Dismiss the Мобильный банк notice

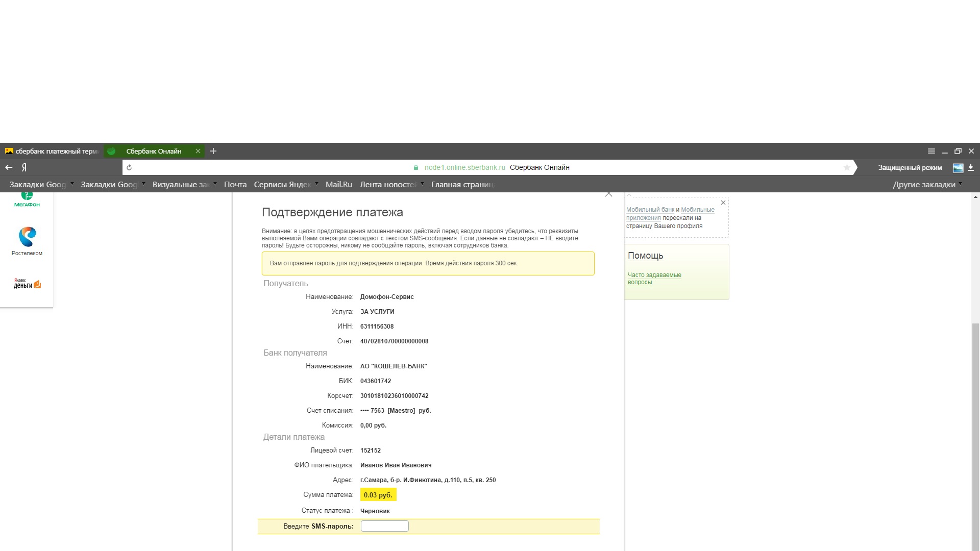click(723, 203)
